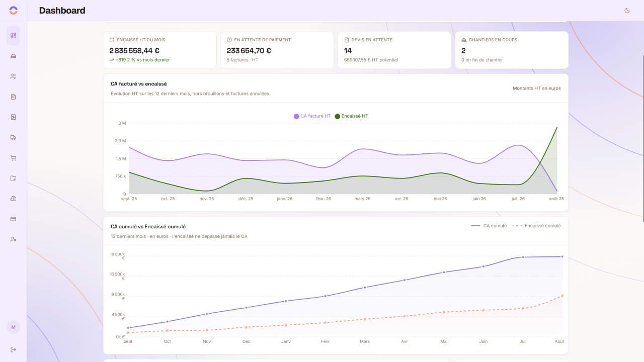The width and height of the screenshot is (644, 362).
Task: Open the document page icon in sidebar
Action: pos(14,97)
